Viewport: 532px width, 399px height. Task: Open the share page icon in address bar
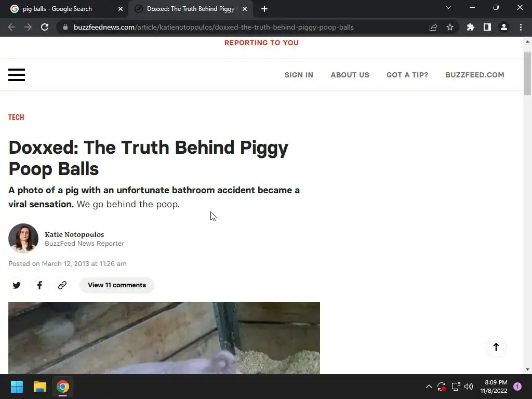433,27
